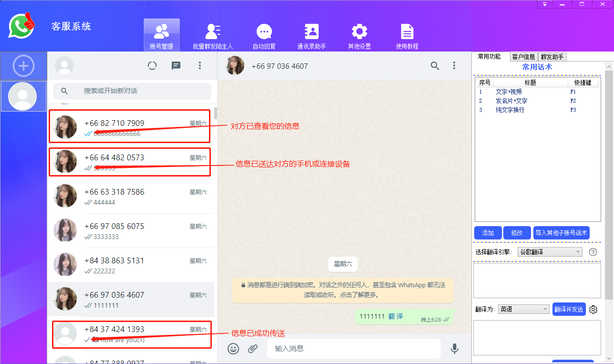
Task: Open the chat with +66 82 710 7909
Action: coord(130,127)
